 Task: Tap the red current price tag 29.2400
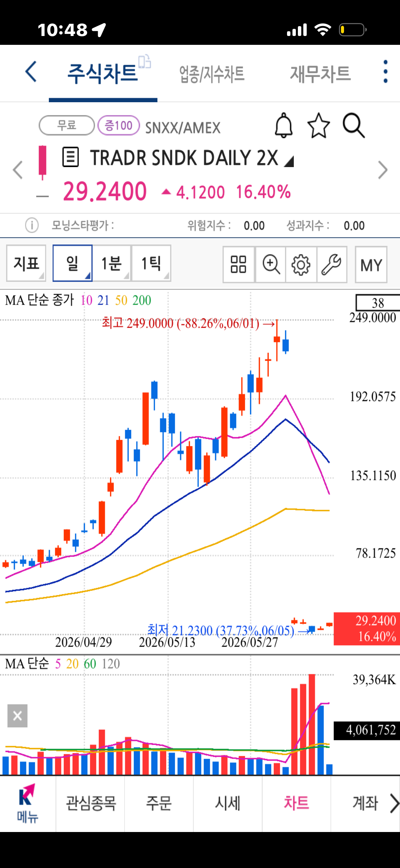pyautogui.click(x=367, y=629)
